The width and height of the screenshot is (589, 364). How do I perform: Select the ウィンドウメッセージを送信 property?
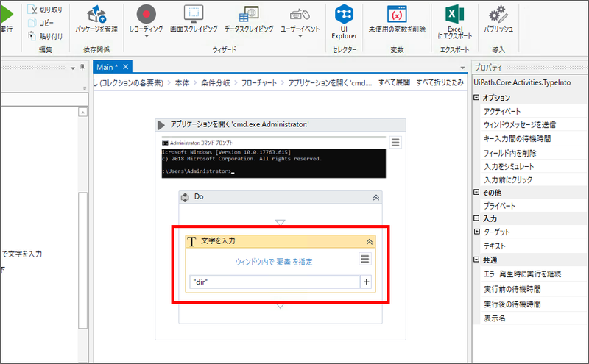point(535,124)
